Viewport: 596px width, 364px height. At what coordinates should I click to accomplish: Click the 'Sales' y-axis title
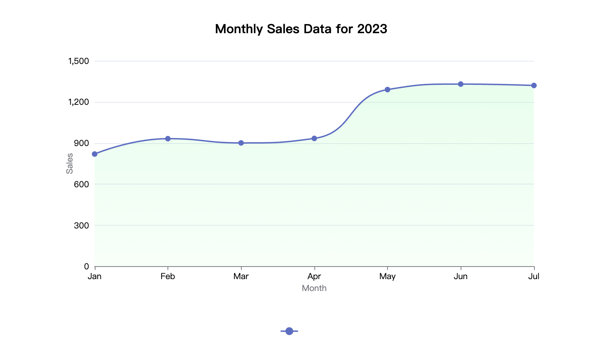point(70,163)
